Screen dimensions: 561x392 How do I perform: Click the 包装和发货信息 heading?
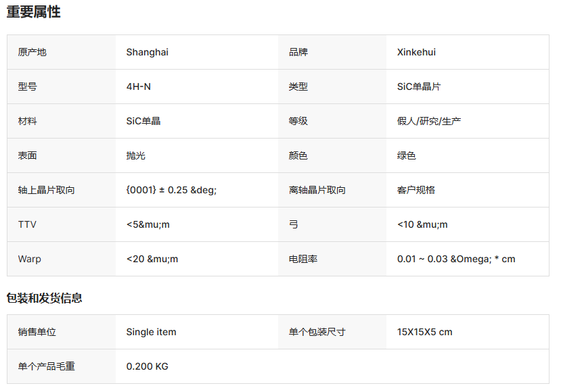point(45,298)
